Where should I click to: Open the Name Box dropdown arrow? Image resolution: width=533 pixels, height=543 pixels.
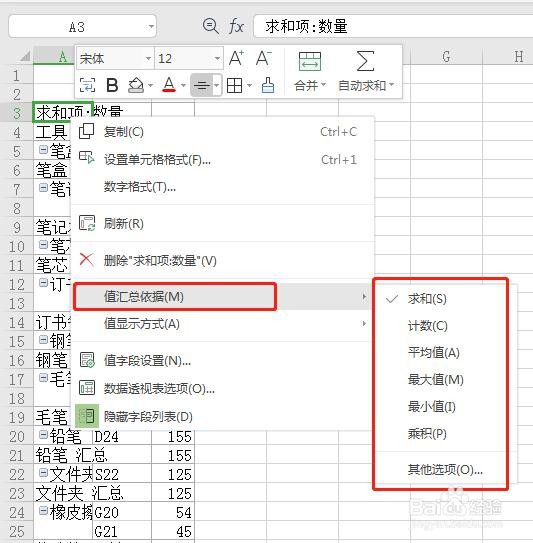coord(151,27)
